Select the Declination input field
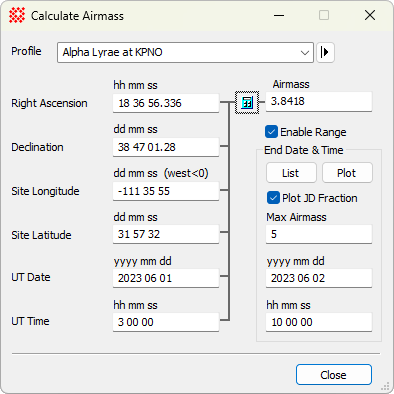Image resolution: width=394 pixels, height=394 pixels. (166, 147)
